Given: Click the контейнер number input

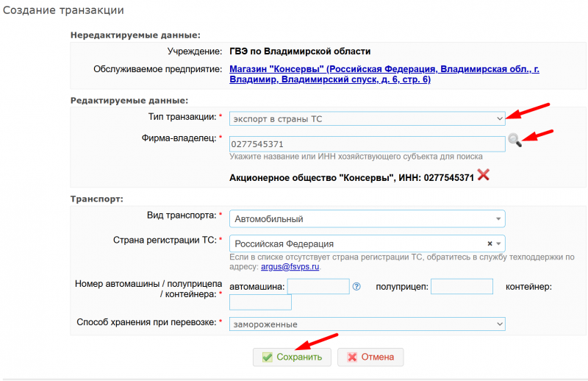Looking at the screenshot, I should [261, 302].
